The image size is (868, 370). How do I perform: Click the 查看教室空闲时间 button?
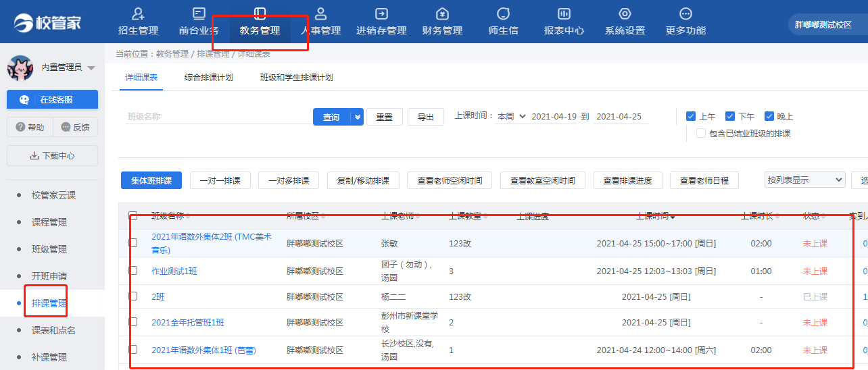(543, 180)
